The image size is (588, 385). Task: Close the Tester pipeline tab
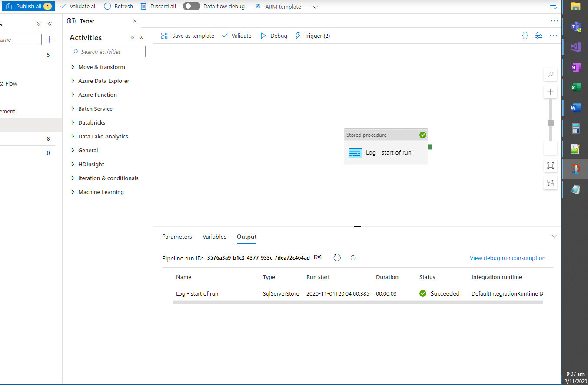(134, 21)
